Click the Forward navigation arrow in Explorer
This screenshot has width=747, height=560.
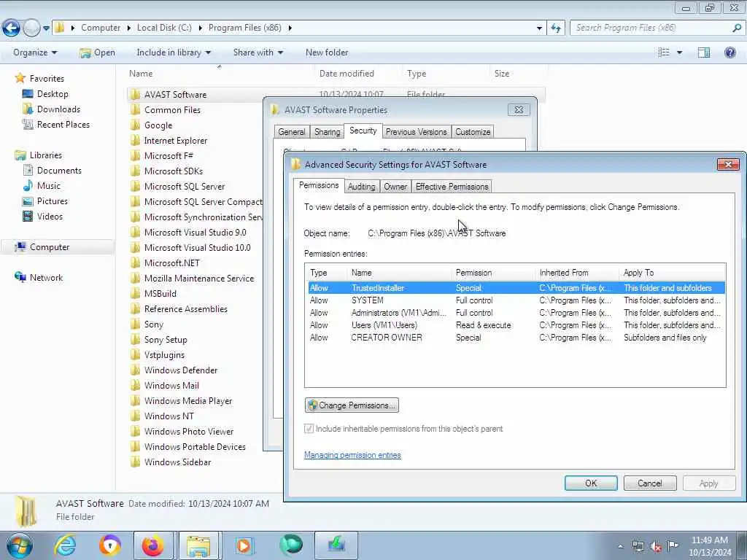32,28
